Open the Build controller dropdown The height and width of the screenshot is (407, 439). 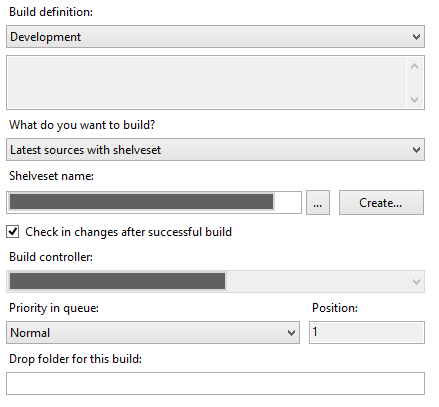click(x=215, y=282)
